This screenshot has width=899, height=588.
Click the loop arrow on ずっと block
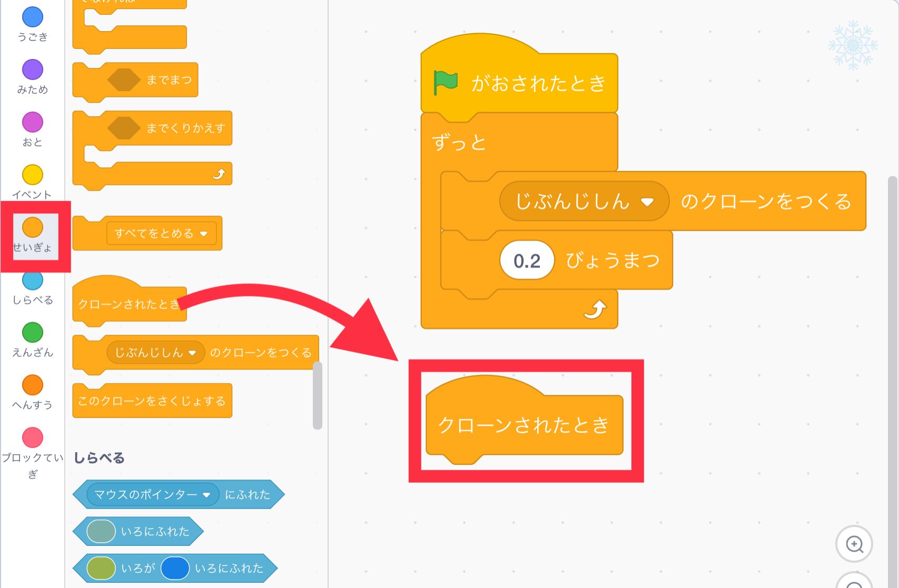595,310
